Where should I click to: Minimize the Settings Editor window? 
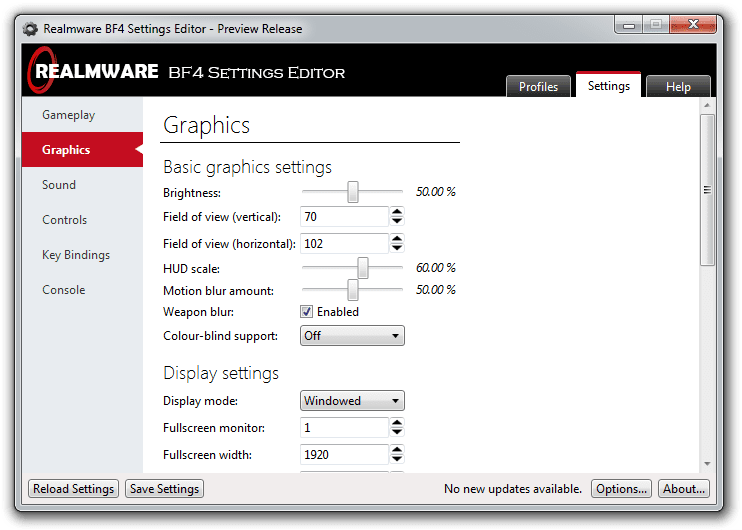click(628, 25)
